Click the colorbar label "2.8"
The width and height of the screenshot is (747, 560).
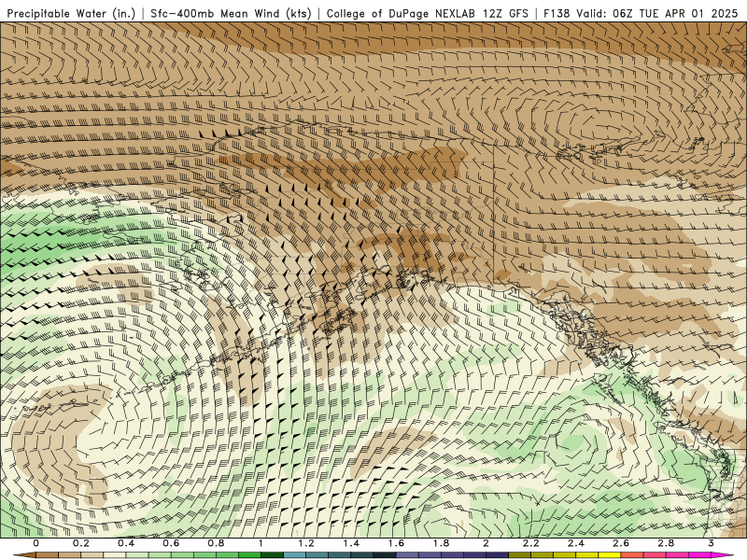click(x=666, y=543)
